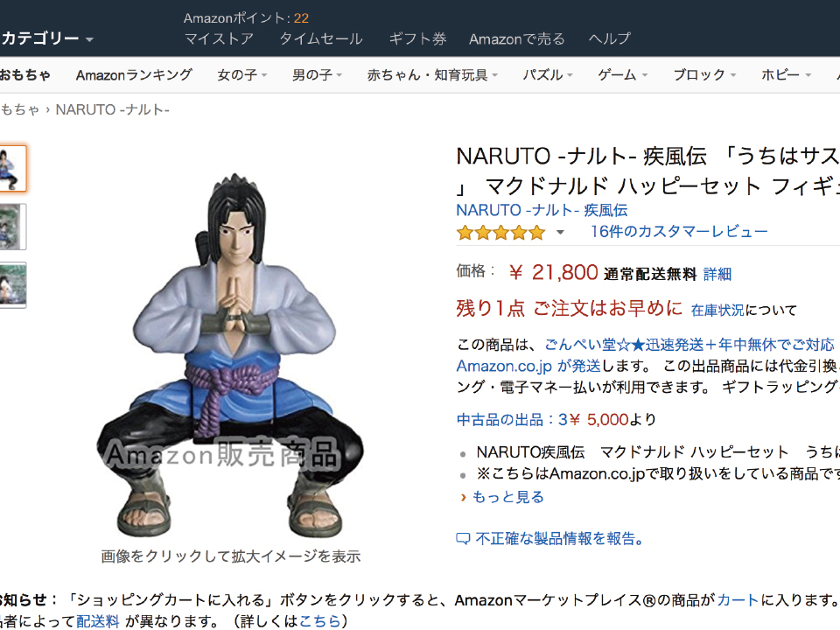Click the 16件のカスタマーレビュー link
This screenshot has width=840, height=630.
pyautogui.click(x=679, y=231)
